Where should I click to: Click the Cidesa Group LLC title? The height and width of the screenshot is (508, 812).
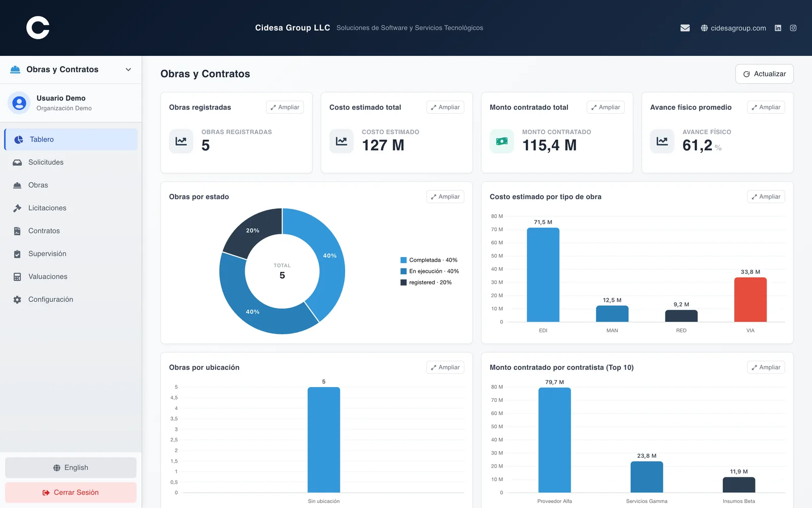pyautogui.click(x=292, y=28)
